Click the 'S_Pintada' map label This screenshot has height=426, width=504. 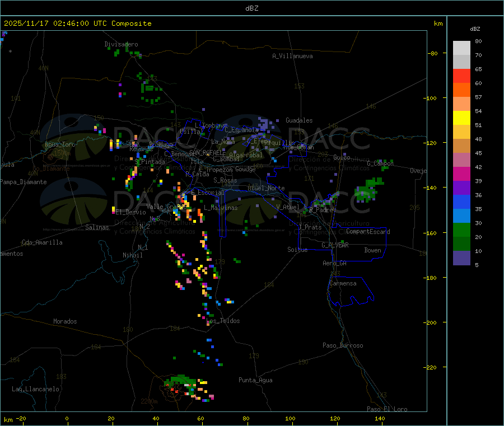click(x=150, y=162)
